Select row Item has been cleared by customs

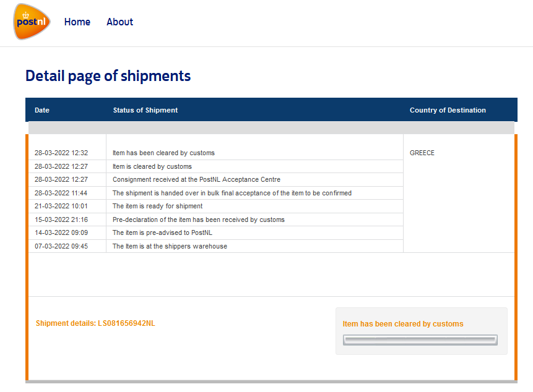click(x=216, y=153)
